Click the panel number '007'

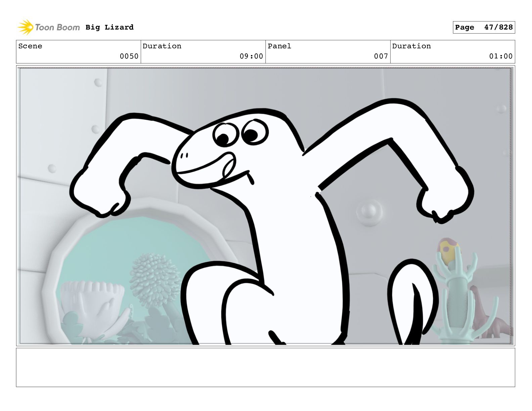coord(381,56)
